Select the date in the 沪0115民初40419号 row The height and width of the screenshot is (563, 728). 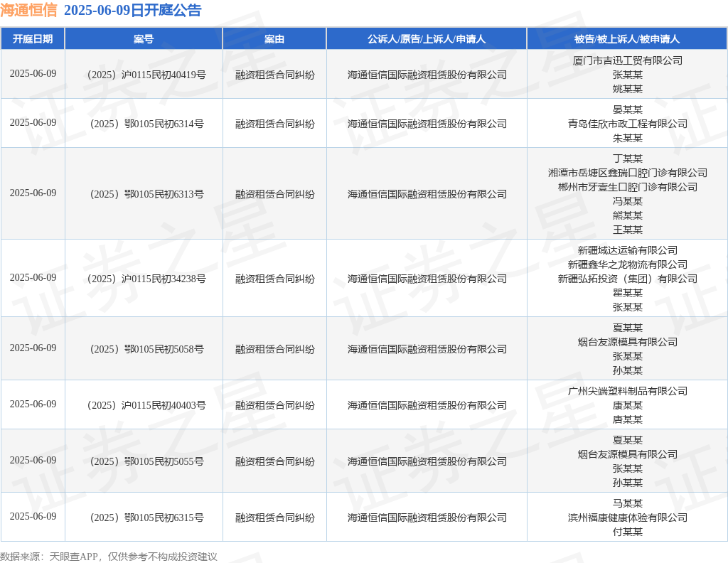pos(33,74)
